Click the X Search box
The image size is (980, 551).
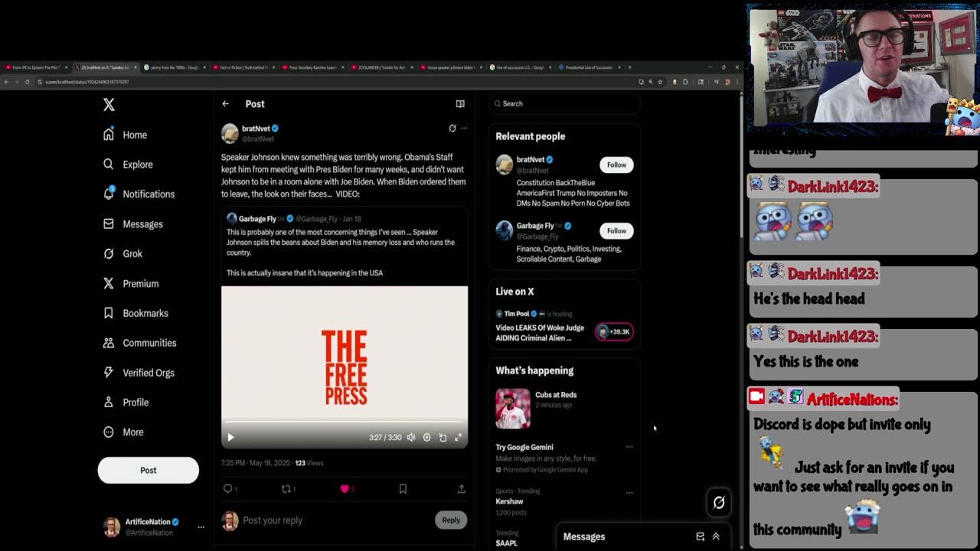pyautogui.click(x=565, y=103)
